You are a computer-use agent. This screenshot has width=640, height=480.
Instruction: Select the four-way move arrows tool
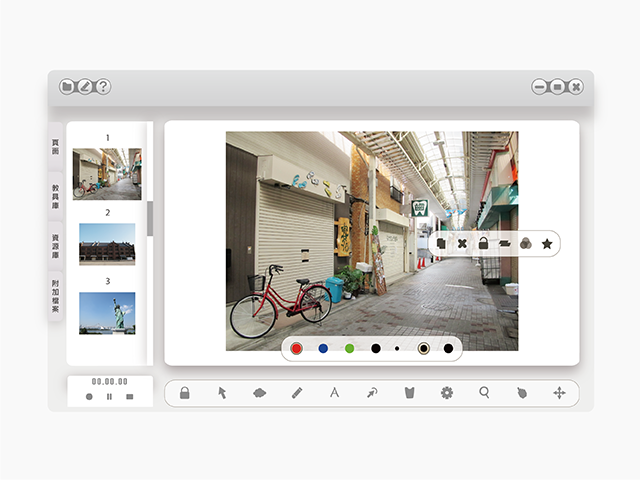tap(559, 393)
